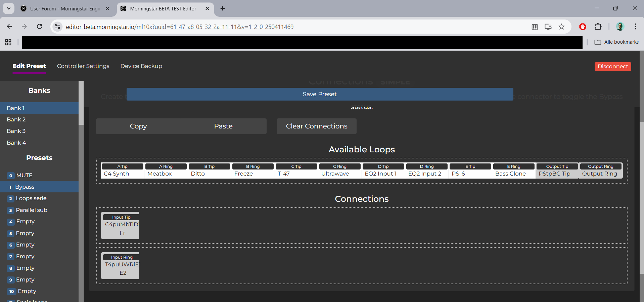The height and width of the screenshot is (302, 644).
Task: Open the apps grid in bookmarks bar
Action: [x=8, y=42]
